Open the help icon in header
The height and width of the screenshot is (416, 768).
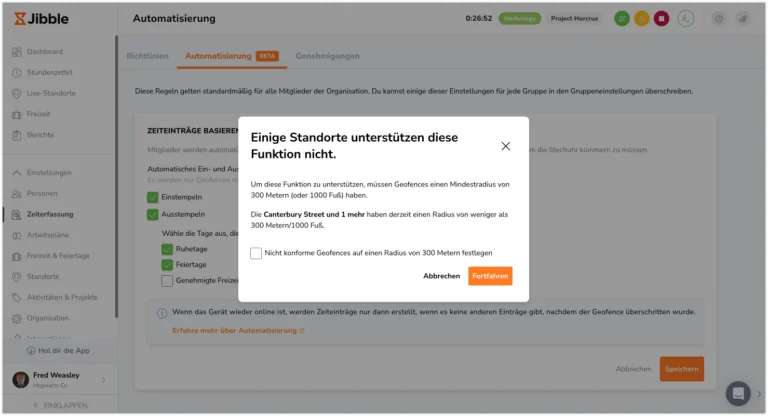point(719,19)
